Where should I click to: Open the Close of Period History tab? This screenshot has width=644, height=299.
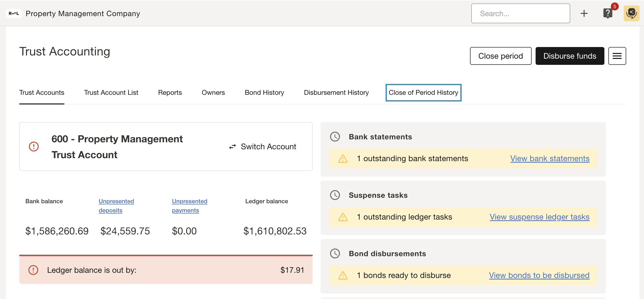click(x=423, y=93)
